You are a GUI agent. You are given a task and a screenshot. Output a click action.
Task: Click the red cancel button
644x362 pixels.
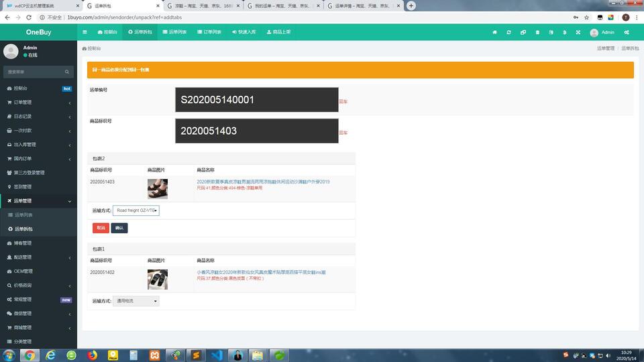(101, 228)
